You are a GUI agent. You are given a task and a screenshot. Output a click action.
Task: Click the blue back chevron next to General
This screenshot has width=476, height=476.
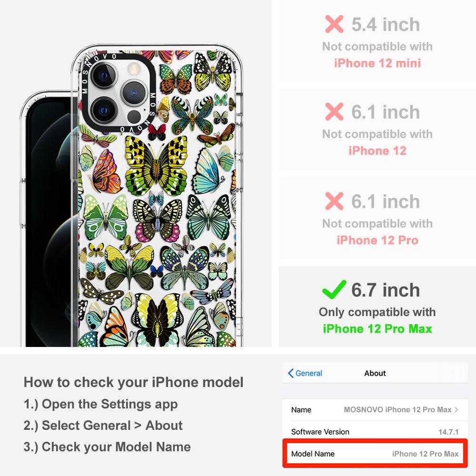click(290, 373)
